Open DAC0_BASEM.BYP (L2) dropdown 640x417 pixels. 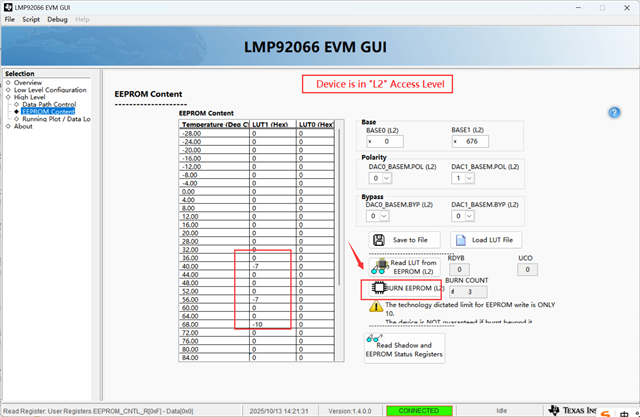(x=378, y=216)
